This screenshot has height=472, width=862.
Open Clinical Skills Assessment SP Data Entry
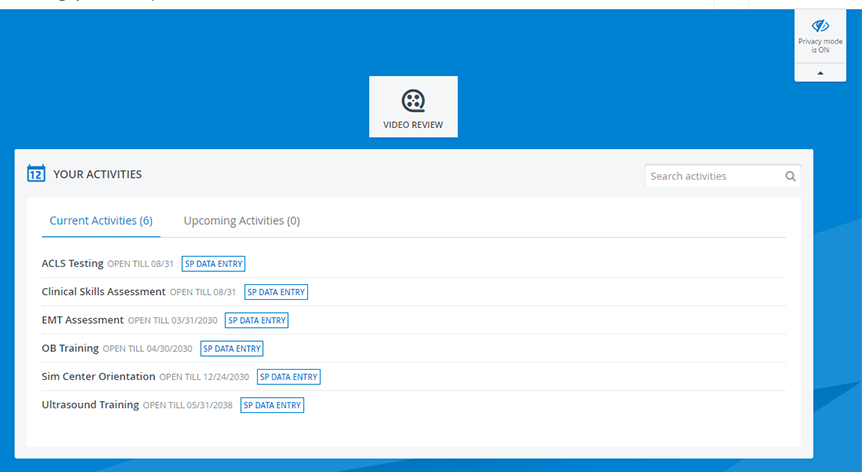point(276,292)
